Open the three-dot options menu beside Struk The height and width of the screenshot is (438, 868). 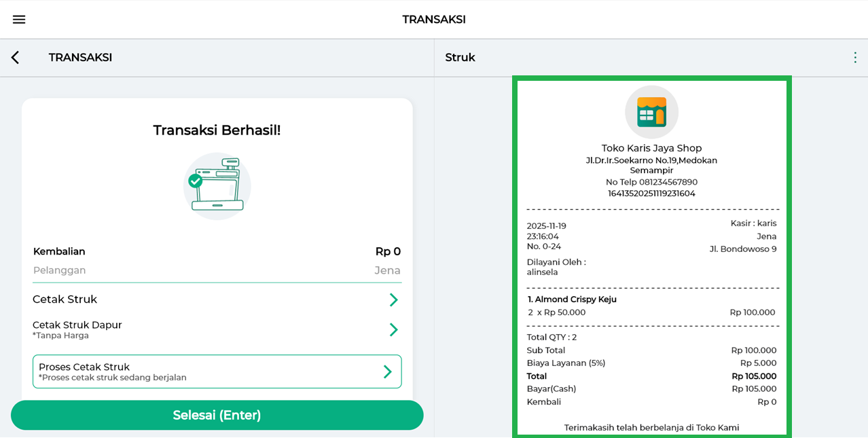coord(854,58)
